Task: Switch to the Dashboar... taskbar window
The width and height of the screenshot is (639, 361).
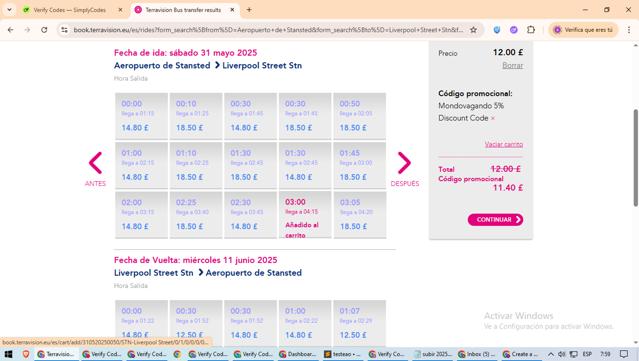Action: (298, 354)
